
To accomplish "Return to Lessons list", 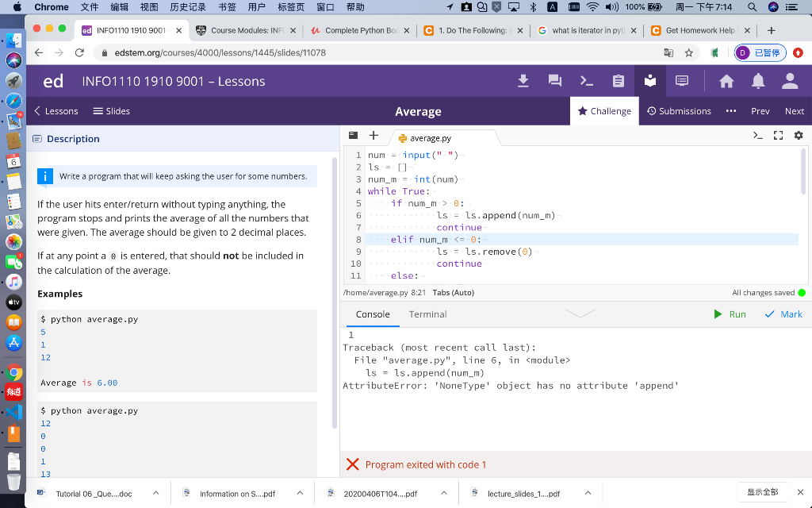I will point(56,111).
